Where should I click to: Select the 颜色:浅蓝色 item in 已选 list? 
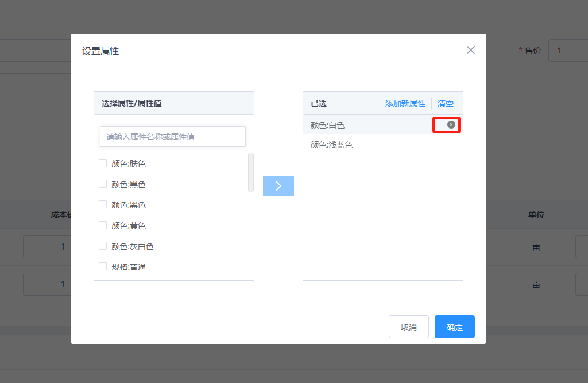pyautogui.click(x=332, y=145)
